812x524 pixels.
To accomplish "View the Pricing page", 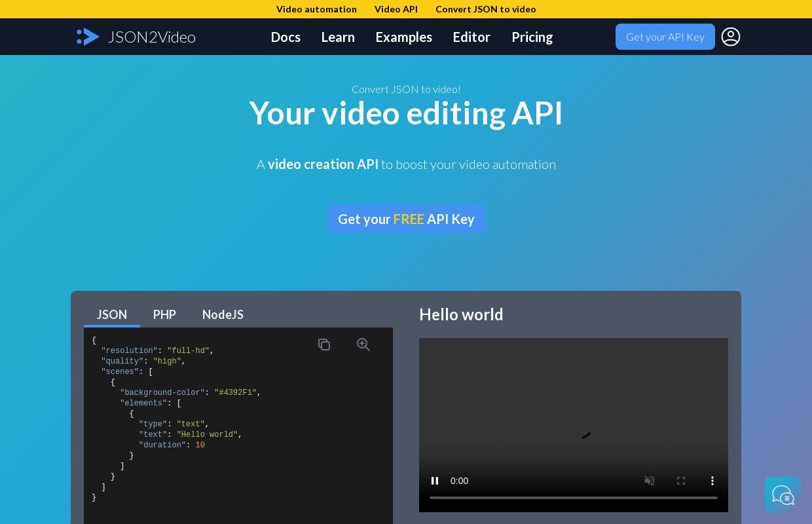I will click(532, 37).
